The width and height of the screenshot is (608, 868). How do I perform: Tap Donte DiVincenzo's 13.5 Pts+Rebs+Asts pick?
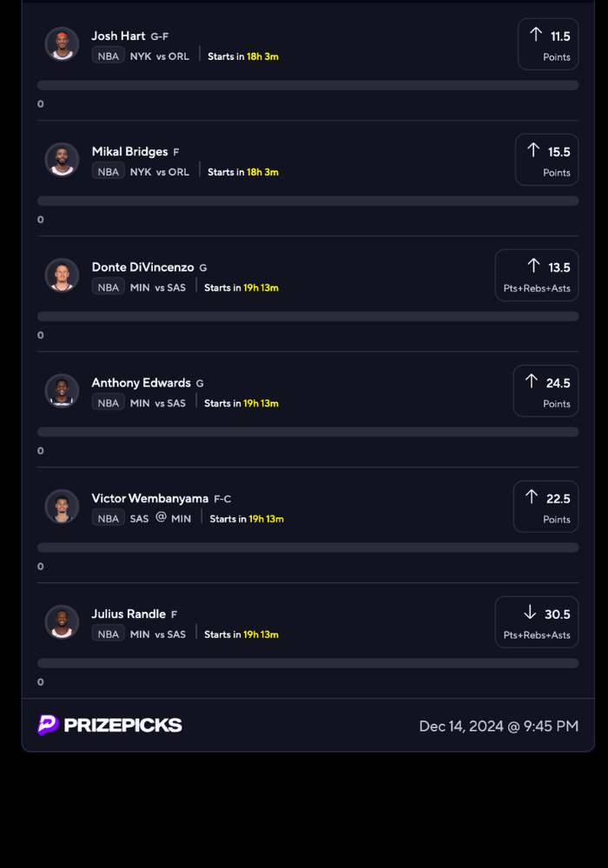point(537,276)
